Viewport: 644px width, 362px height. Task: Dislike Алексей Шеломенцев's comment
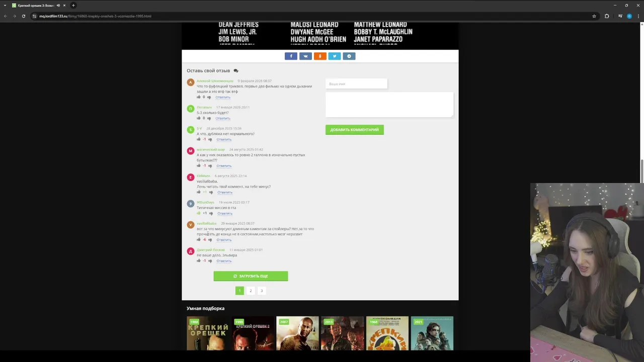pyautogui.click(x=209, y=97)
